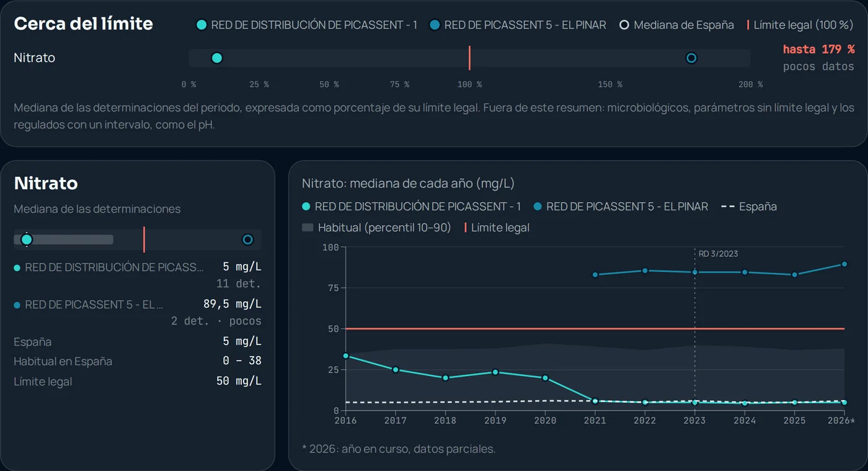Click the Mediana de España legend circle
868x471 pixels.
point(624,25)
